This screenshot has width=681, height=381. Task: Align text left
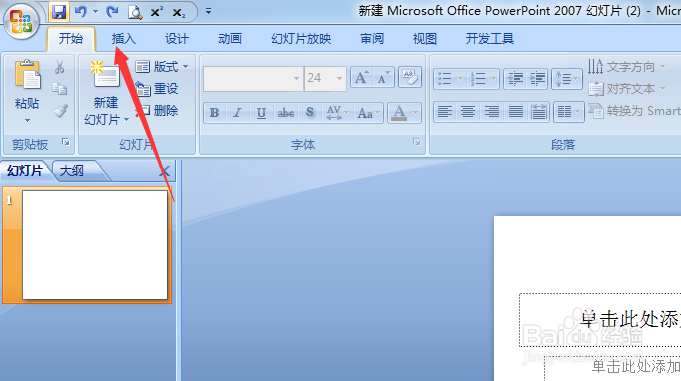click(x=445, y=112)
